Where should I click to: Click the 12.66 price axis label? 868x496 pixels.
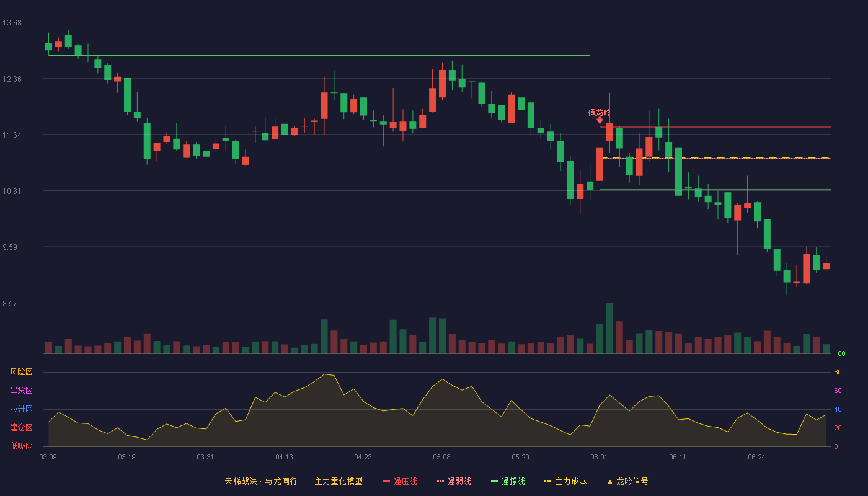pos(12,79)
